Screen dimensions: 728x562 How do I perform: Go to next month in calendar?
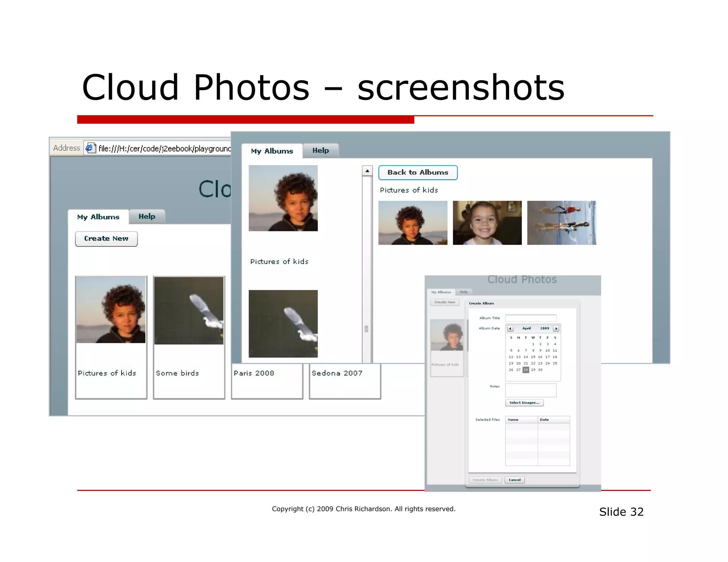pyautogui.click(x=556, y=329)
